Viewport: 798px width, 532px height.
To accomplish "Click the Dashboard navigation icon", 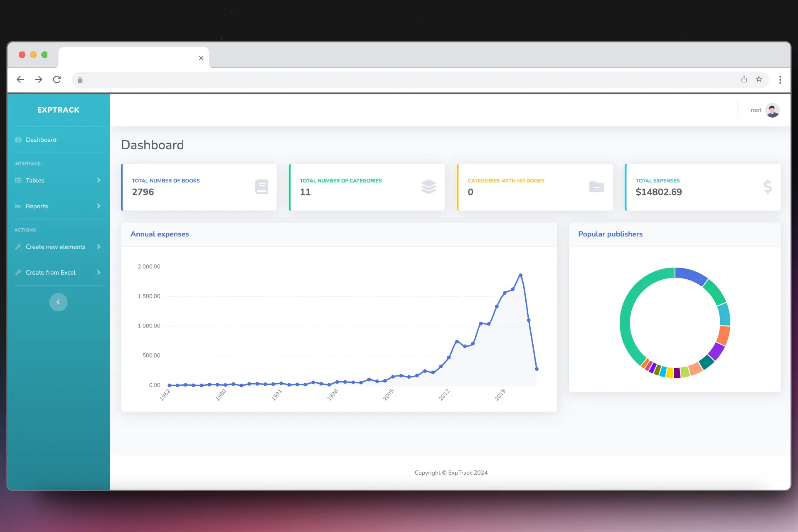I will pyautogui.click(x=18, y=140).
